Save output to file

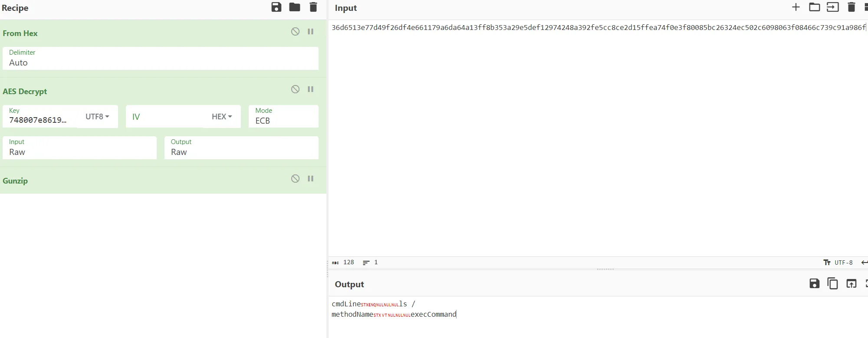814,284
